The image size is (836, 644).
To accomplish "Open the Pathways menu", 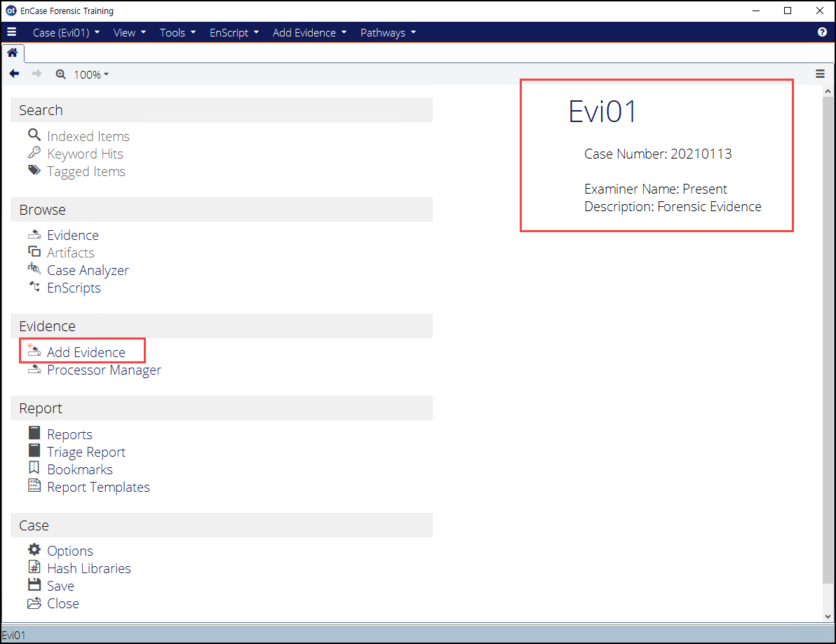I will click(x=388, y=32).
